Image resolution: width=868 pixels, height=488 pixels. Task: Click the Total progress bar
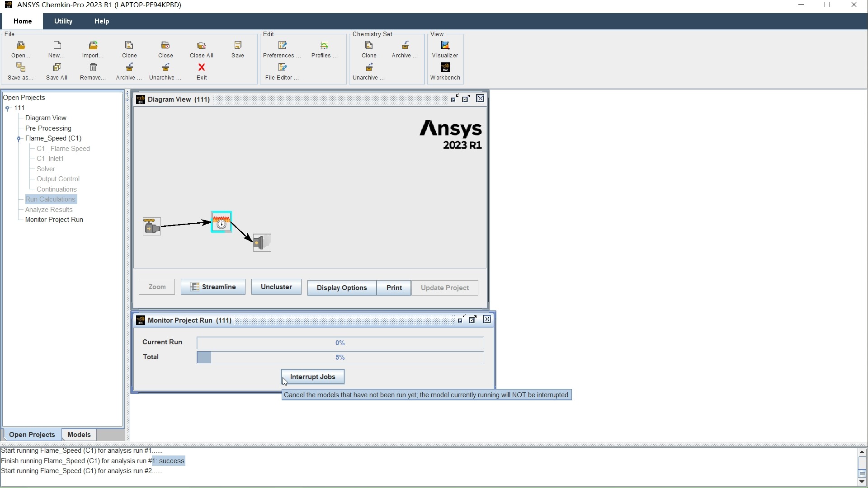(x=340, y=357)
